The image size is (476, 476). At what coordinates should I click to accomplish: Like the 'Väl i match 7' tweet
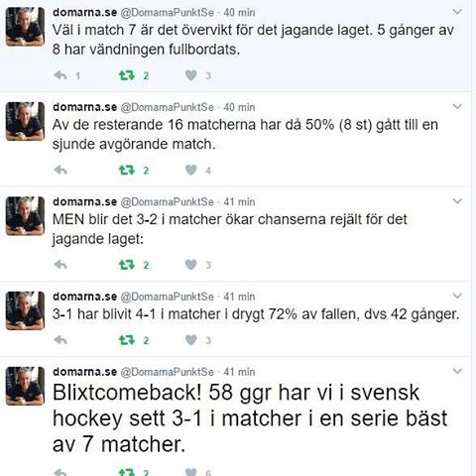pos(191,75)
